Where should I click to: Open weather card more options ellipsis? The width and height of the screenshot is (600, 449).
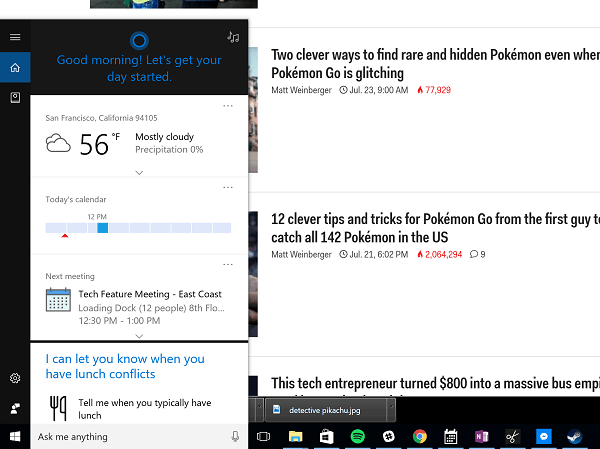(x=228, y=106)
